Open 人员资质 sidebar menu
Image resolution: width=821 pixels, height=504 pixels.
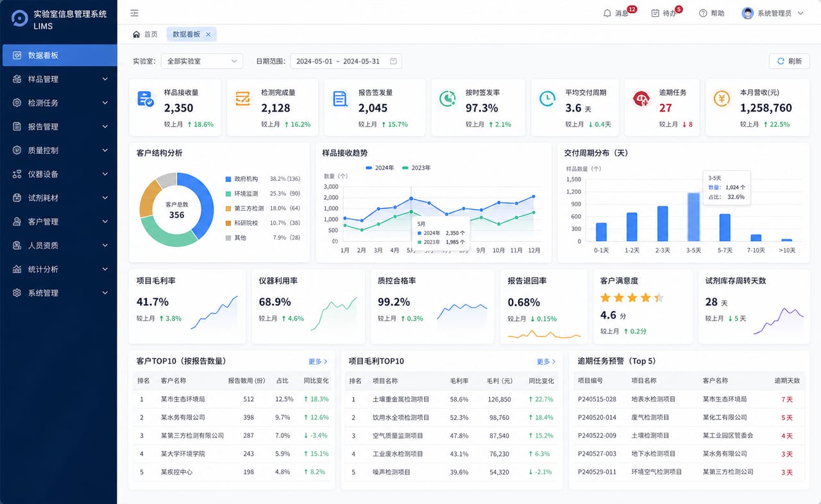[60, 245]
